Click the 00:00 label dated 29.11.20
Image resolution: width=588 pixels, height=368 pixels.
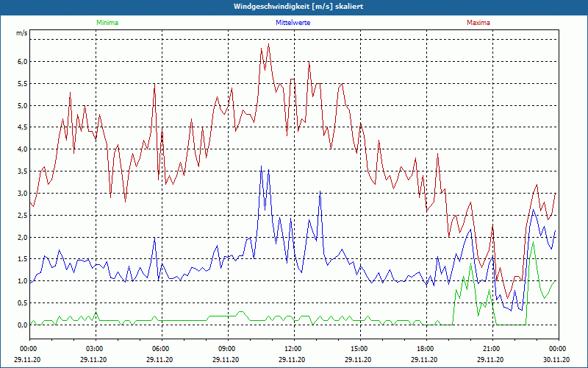(27, 349)
